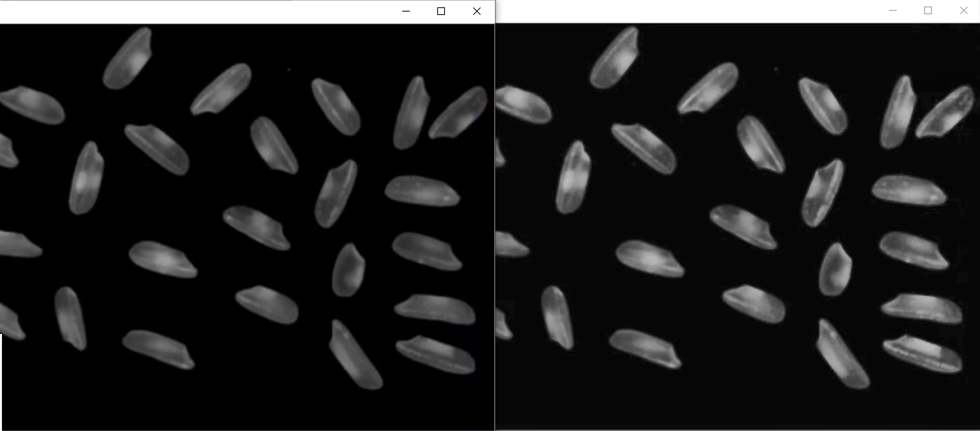Click the tiny speck in right image
Image resolution: width=980 pixels, height=431 pixels.
click(x=776, y=69)
